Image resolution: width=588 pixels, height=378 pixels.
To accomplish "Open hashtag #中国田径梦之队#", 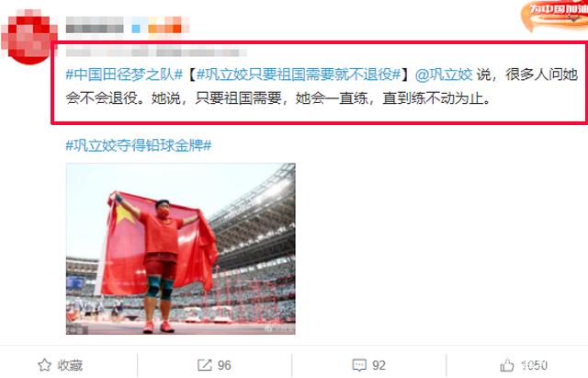I will pyautogui.click(x=124, y=74).
